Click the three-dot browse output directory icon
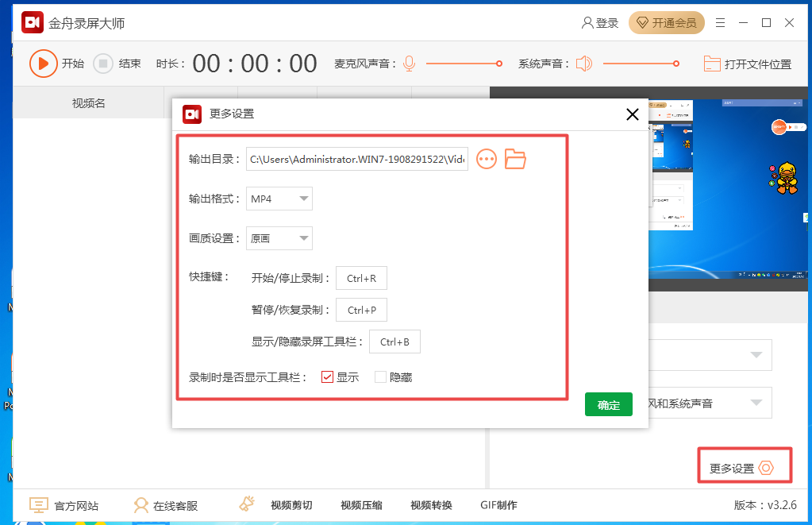 (487, 159)
